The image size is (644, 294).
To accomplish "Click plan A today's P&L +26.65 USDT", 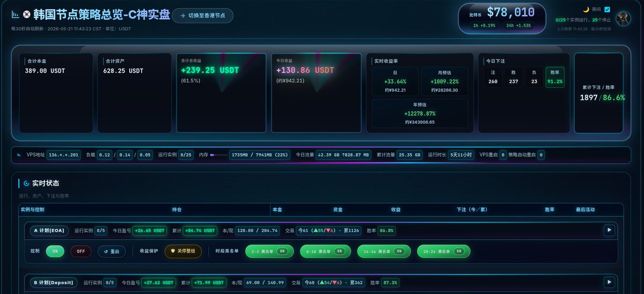I will tap(150, 231).
